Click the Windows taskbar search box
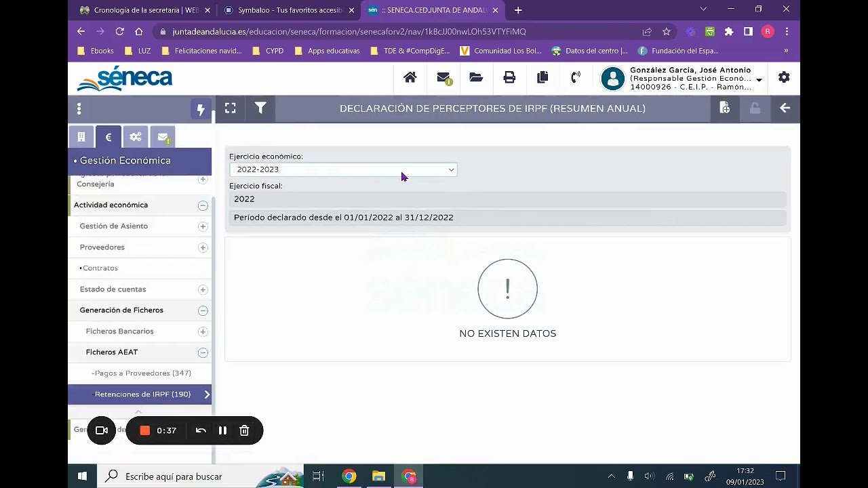Screen dimensions: 868x488 click(x=200, y=476)
